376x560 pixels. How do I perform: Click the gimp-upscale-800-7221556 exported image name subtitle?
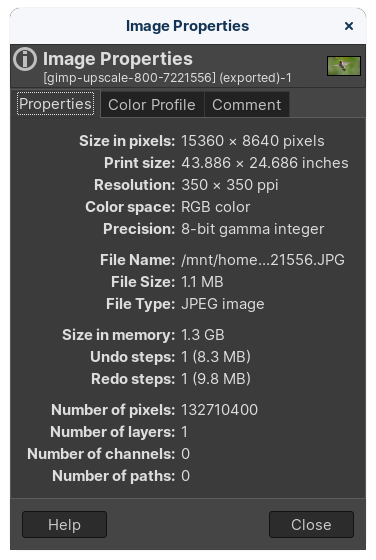tap(167, 78)
